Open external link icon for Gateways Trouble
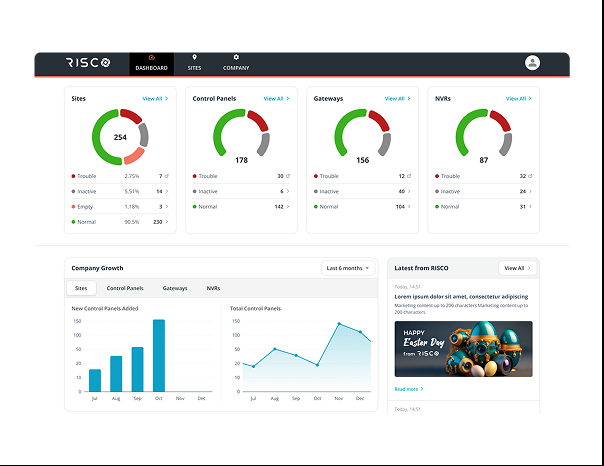The image size is (604, 466). pos(410,176)
